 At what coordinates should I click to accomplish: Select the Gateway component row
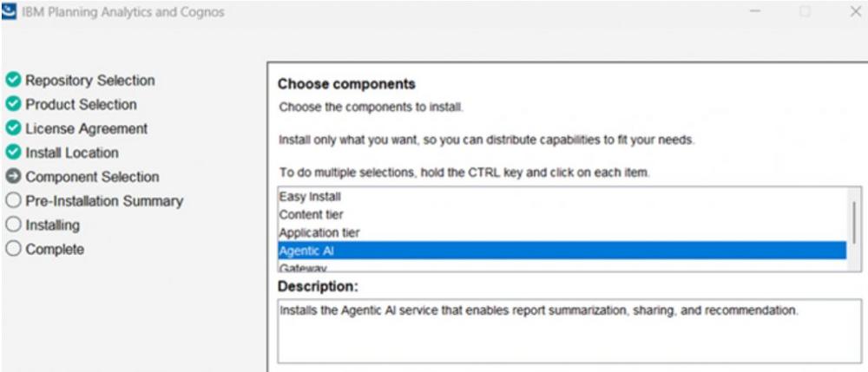pyautogui.click(x=562, y=267)
